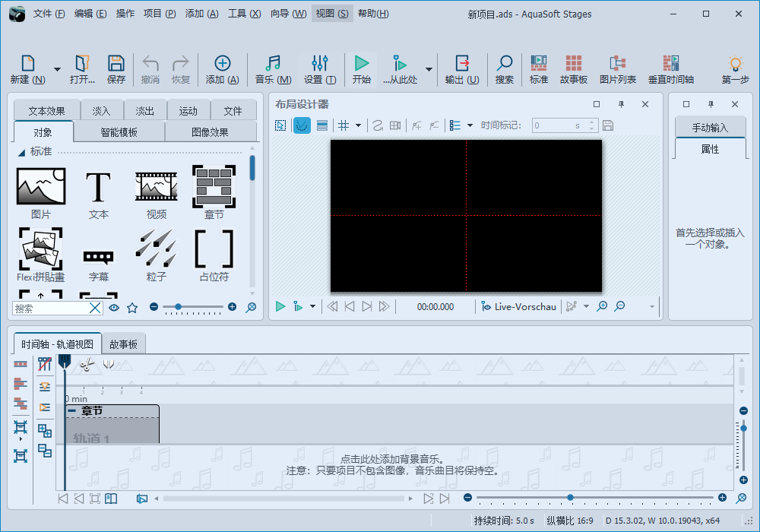Open dropdown beside preview play-from-here button
760x532 pixels.
[312, 306]
